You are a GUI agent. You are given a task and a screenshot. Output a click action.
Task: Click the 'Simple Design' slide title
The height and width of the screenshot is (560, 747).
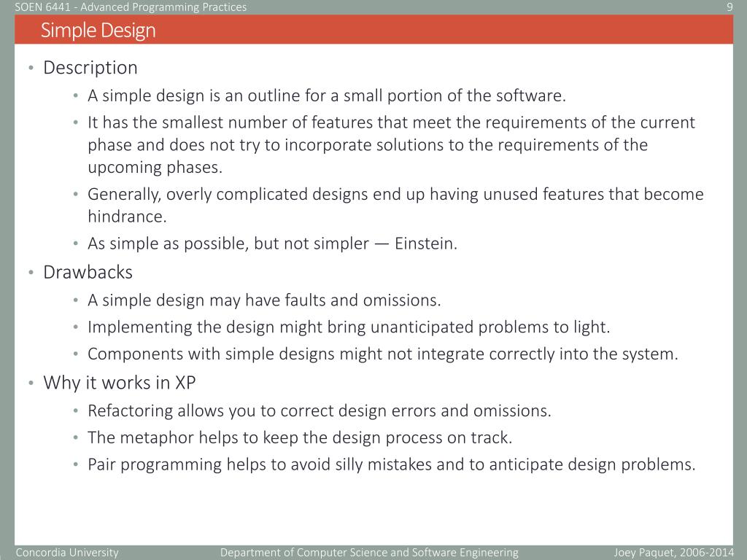tap(98, 31)
